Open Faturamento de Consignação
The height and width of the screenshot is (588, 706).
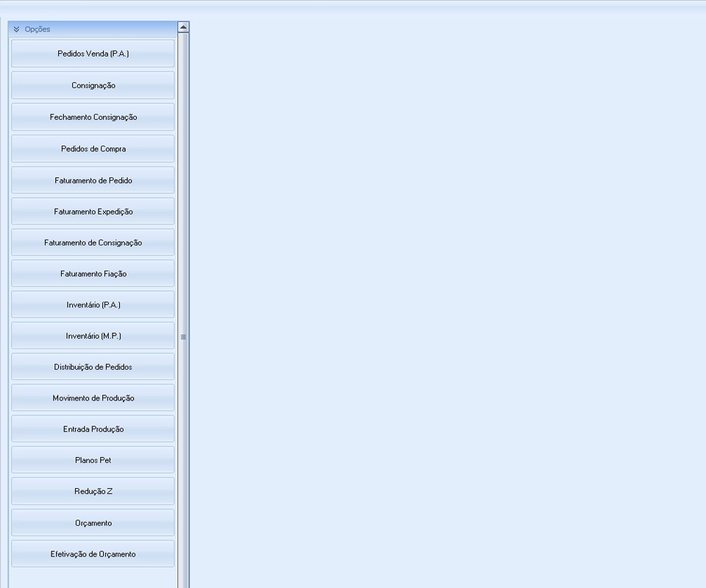[x=93, y=243]
